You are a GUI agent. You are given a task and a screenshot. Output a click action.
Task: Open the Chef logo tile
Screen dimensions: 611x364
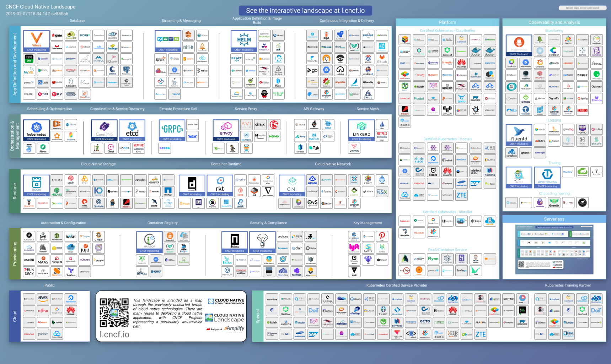(x=99, y=237)
